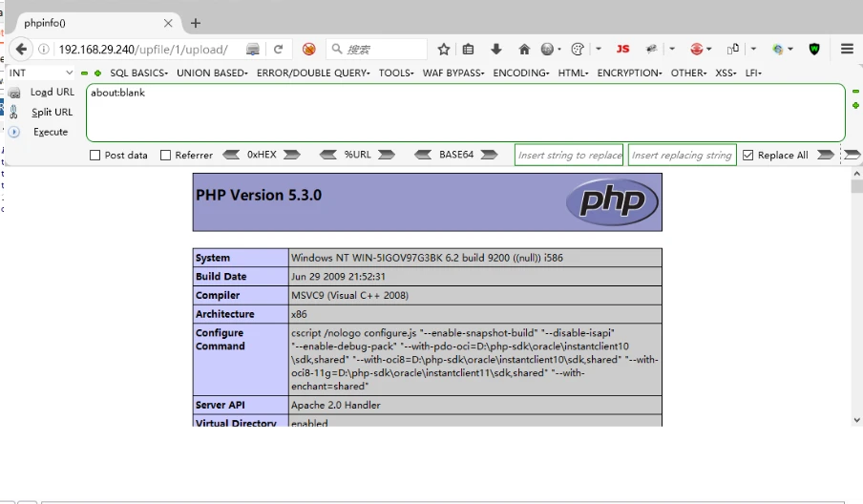The height and width of the screenshot is (504, 863).
Task: Reload the page with the refresh icon
Action: point(279,49)
